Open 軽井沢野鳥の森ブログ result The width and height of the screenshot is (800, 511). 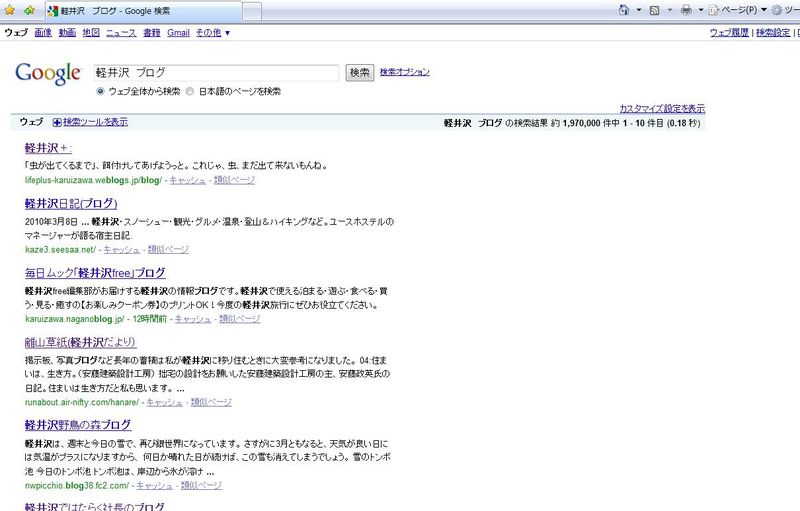[78, 425]
